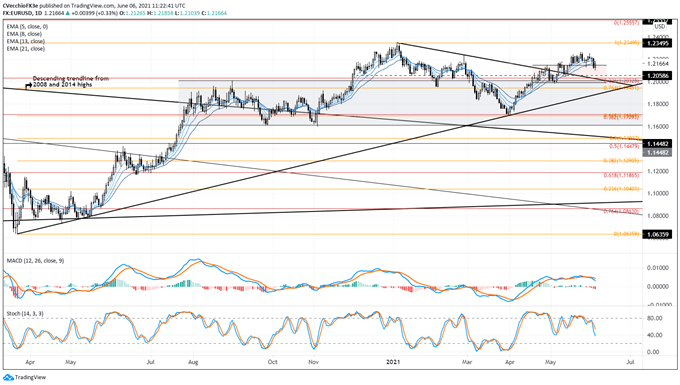Click the arrow icon beside the trendline annotation
The height and width of the screenshot is (385, 680).
coord(29,84)
